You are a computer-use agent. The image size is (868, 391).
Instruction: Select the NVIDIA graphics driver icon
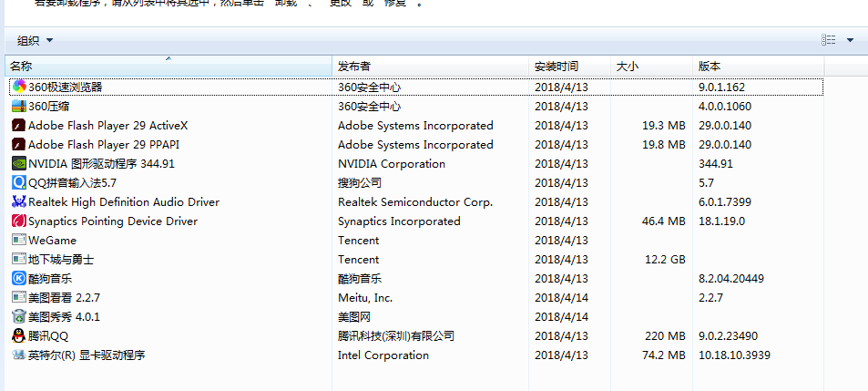tap(19, 164)
